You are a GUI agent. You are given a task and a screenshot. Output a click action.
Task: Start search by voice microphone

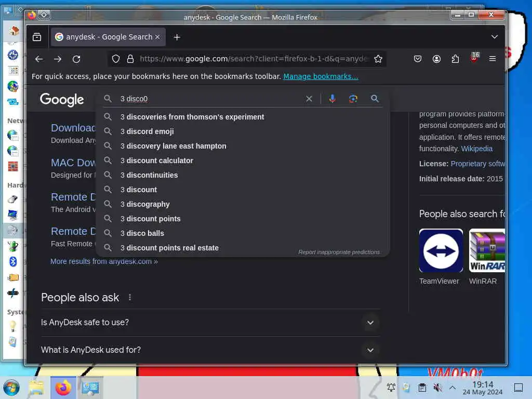pos(332,99)
